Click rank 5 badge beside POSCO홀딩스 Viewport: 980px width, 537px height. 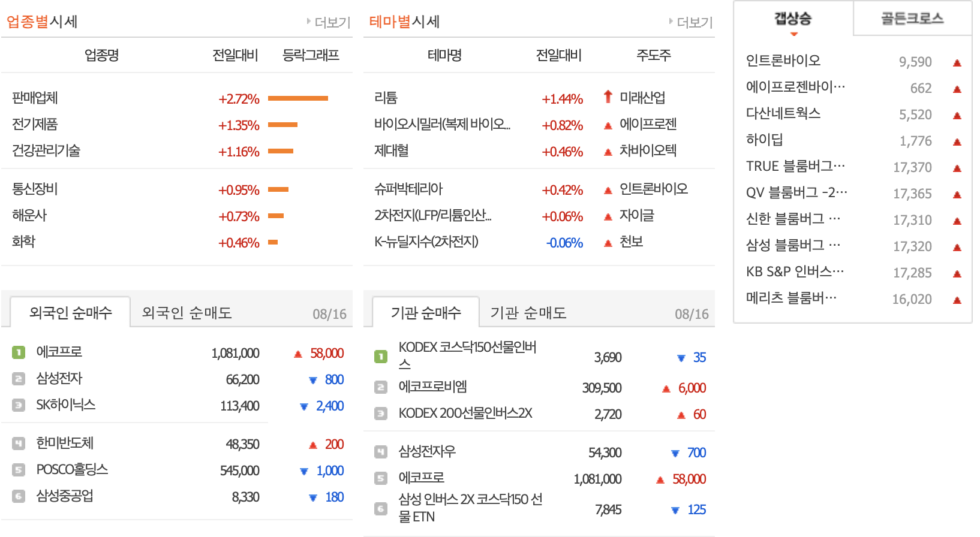(19, 470)
